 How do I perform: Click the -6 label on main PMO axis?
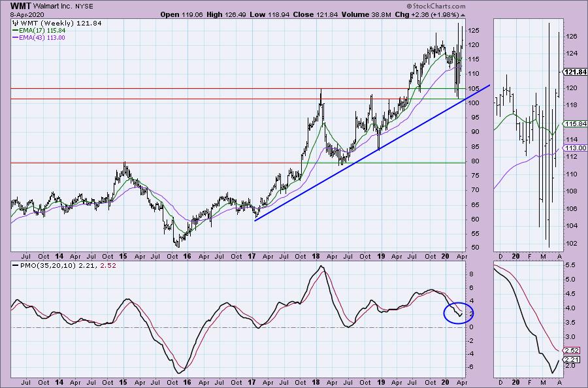click(x=470, y=367)
